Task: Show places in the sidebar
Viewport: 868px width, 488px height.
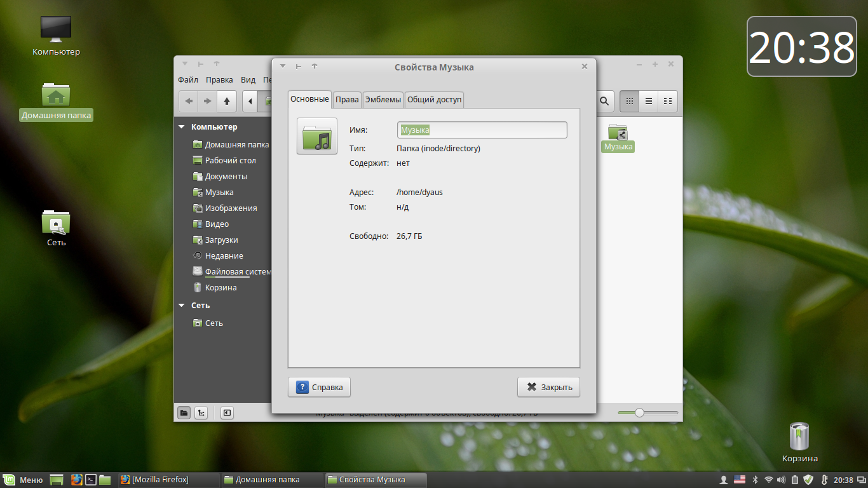Action: [184, 412]
